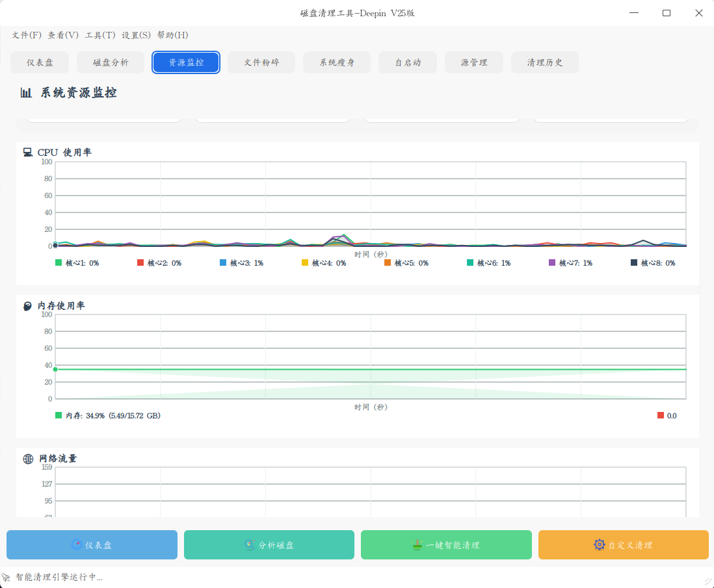The height and width of the screenshot is (588, 714).
Task: Click the blue 仪表盘 button at bottom
Action: (92, 544)
